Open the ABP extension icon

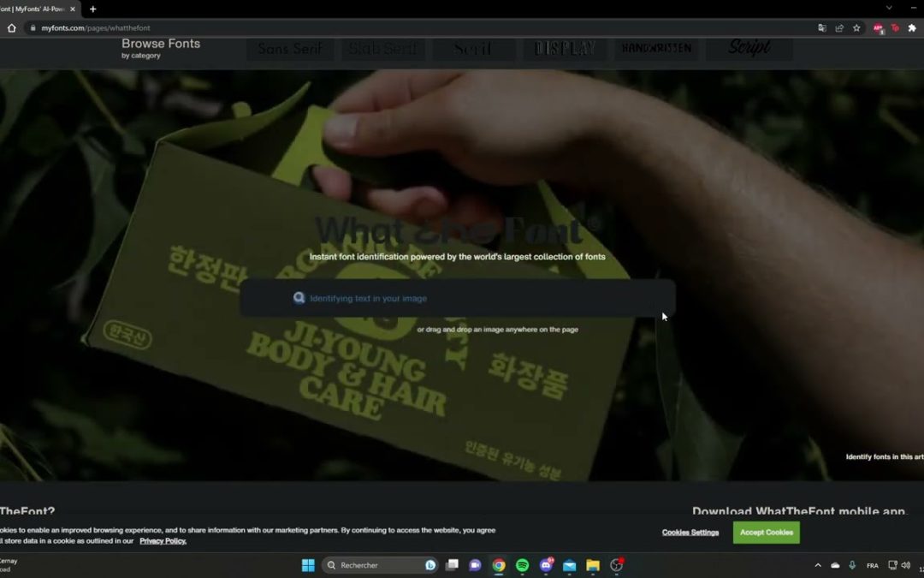click(x=878, y=28)
